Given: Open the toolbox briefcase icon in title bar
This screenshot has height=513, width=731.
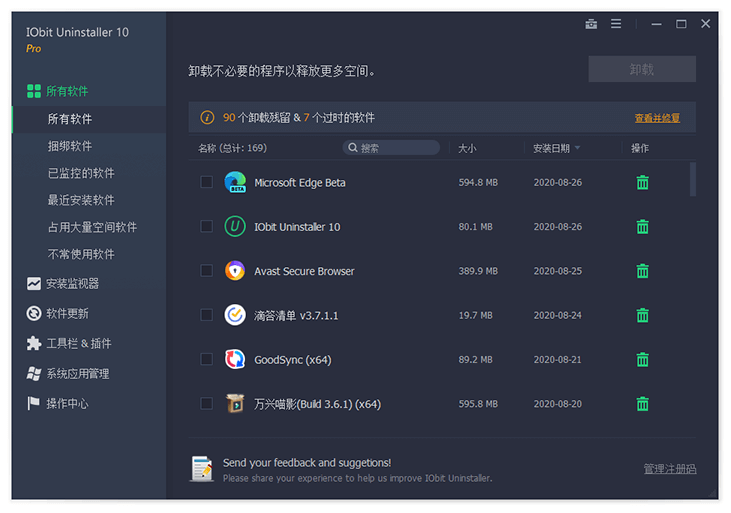Looking at the screenshot, I should click(591, 24).
